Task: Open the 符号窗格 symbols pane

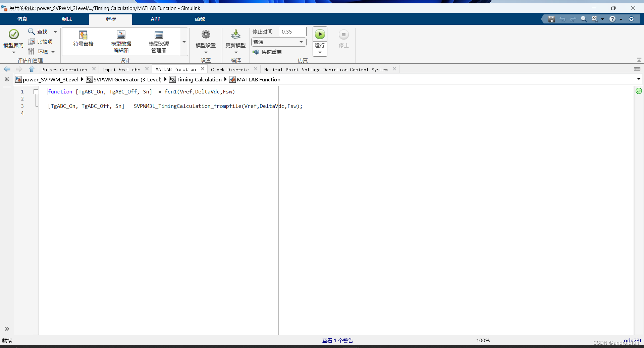Action: click(x=83, y=38)
